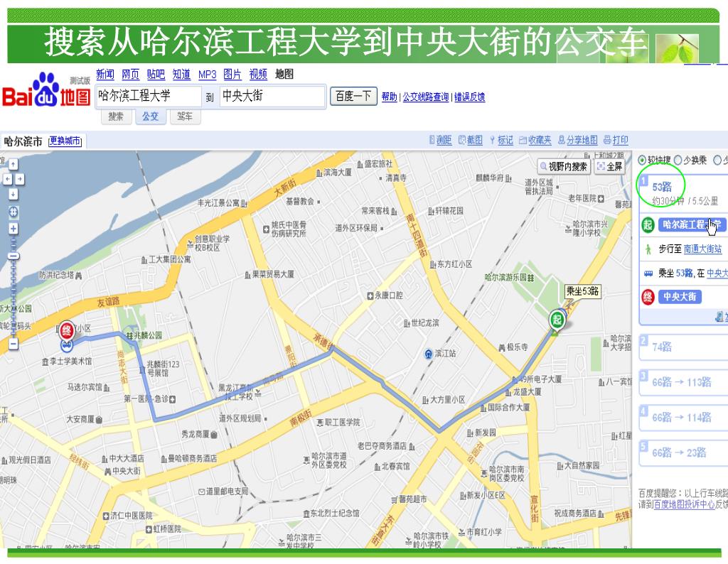Click the blue 哈尔滨工程大学 start tag

692,225
